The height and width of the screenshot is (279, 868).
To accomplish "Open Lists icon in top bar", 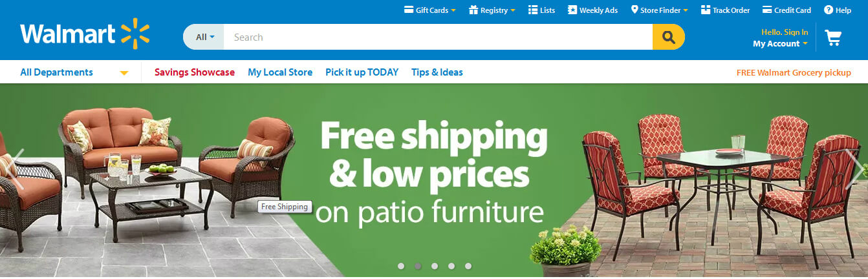I will click(533, 10).
